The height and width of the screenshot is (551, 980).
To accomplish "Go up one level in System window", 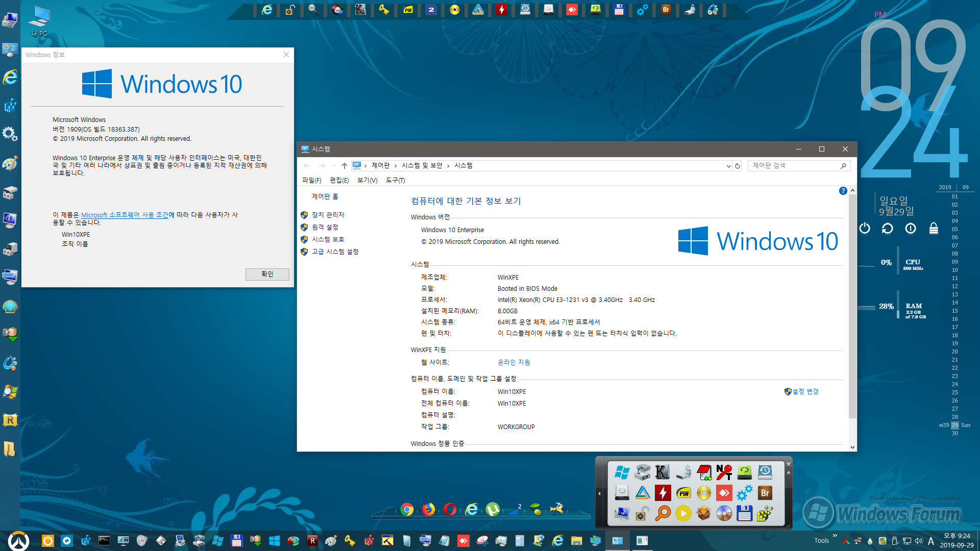I will 345,166.
